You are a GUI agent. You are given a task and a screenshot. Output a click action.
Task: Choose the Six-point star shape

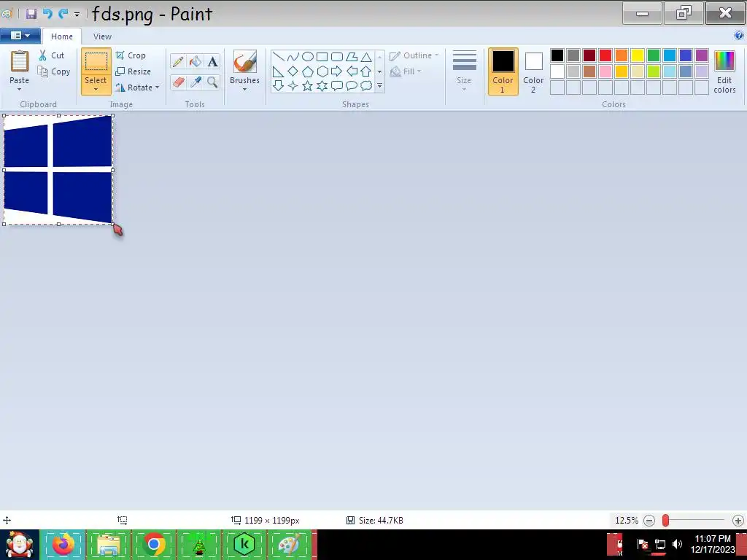pyautogui.click(x=322, y=86)
